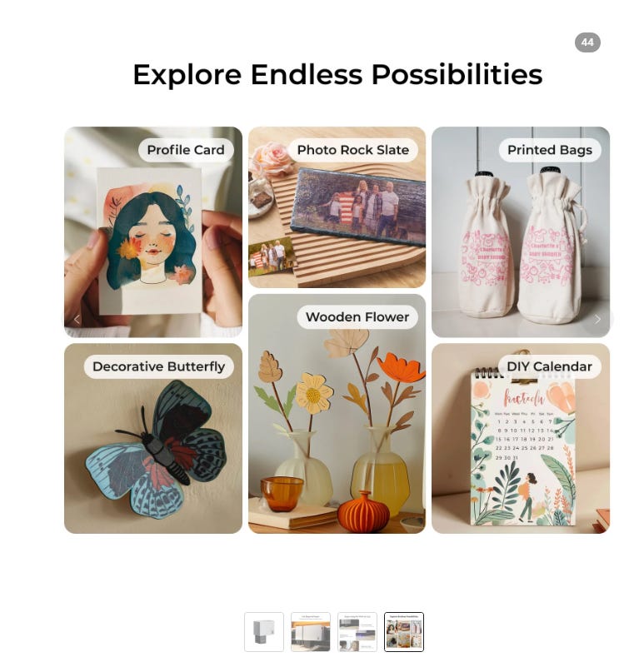Screen dimensions: 629x672
Task: Click the 44 counter badge
Action: click(x=587, y=42)
